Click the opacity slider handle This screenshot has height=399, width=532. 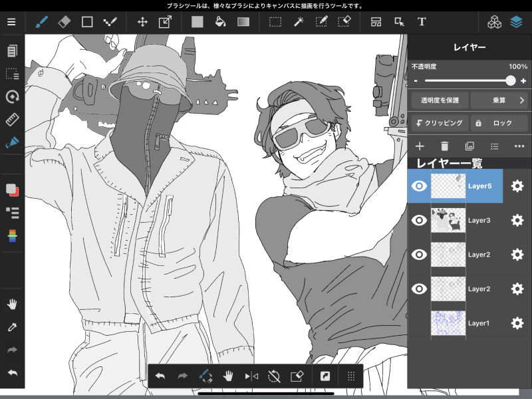(510, 80)
